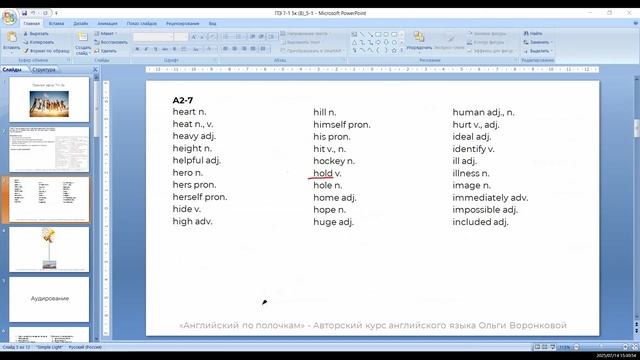The width and height of the screenshot is (640, 360).
Task: Fit slide to window icon in status bar
Action: [635, 347]
